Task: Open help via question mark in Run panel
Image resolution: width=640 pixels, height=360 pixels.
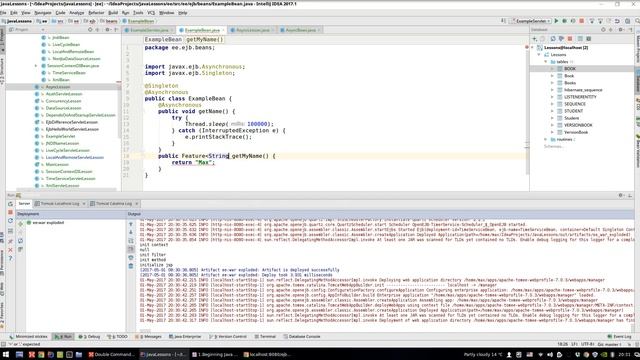Action: tap(11, 258)
